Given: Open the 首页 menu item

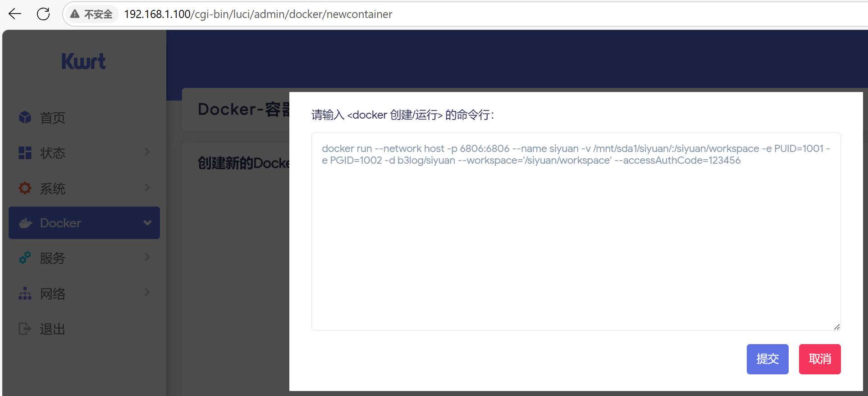Looking at the screenshot, I should coord(84,118).
